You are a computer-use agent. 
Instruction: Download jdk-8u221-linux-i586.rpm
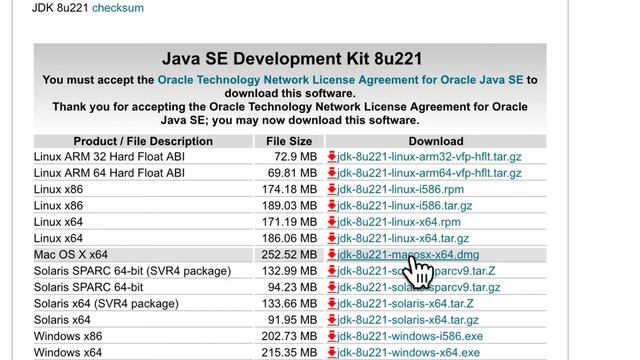click(x=400, y=189)
